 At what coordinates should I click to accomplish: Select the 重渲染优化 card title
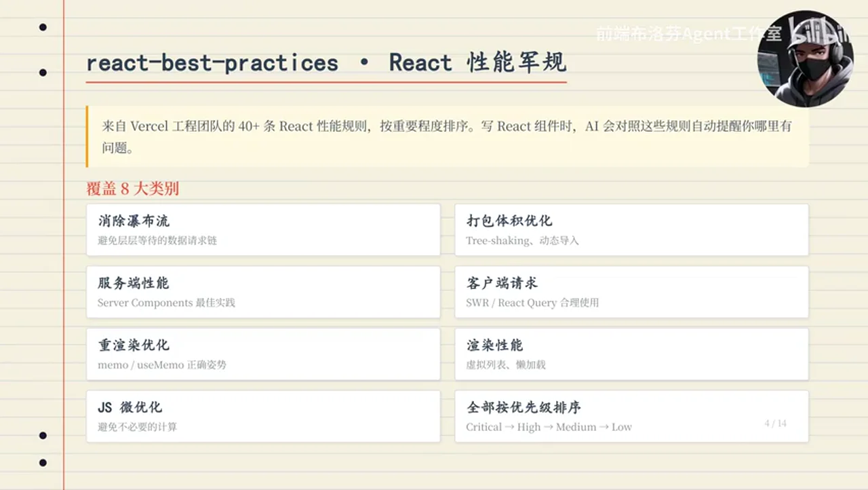(134, 345)
